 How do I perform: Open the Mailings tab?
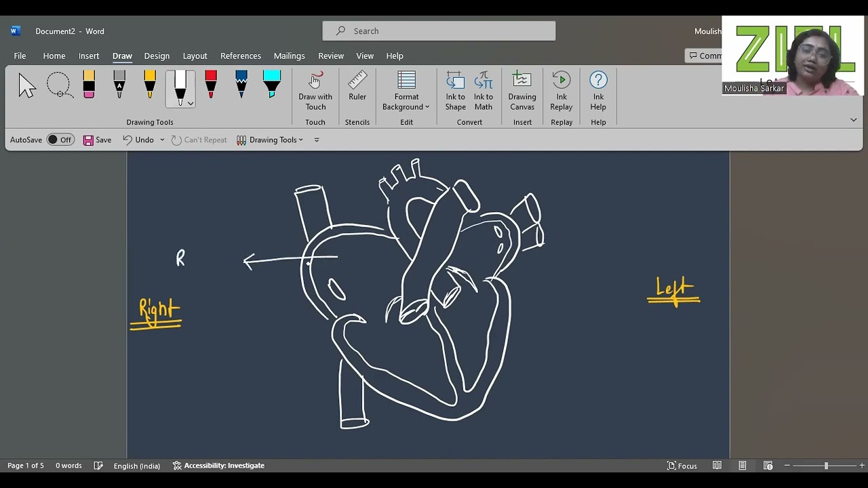click(x=289, y=56)
